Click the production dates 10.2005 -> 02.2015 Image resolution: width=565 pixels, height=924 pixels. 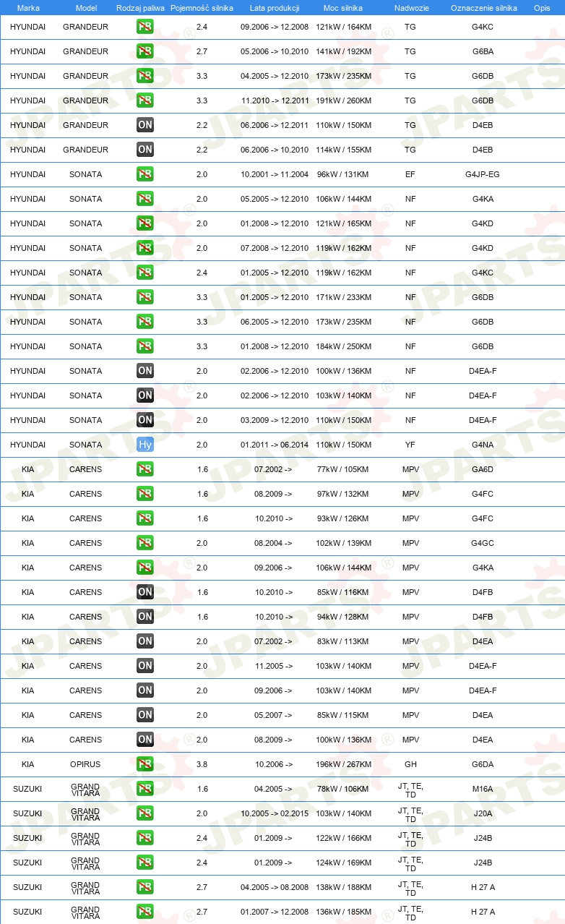(x=275, y=813)
